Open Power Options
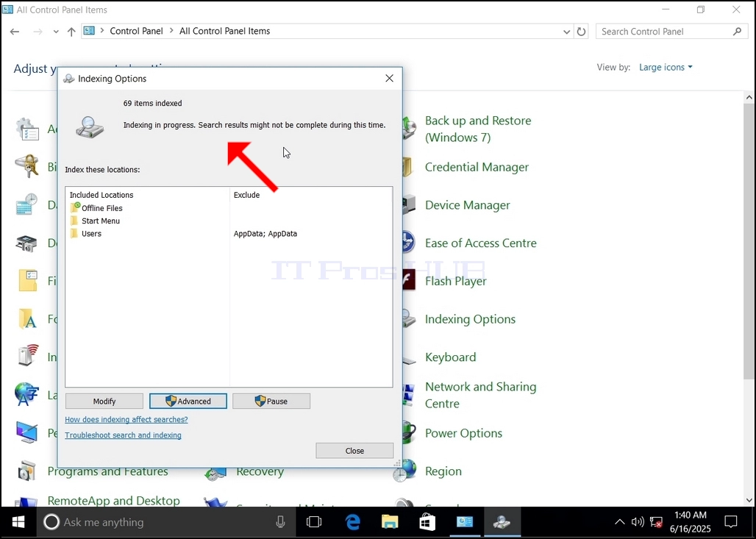Viewport: 756px width, 539px height. (x=463, y=433)
